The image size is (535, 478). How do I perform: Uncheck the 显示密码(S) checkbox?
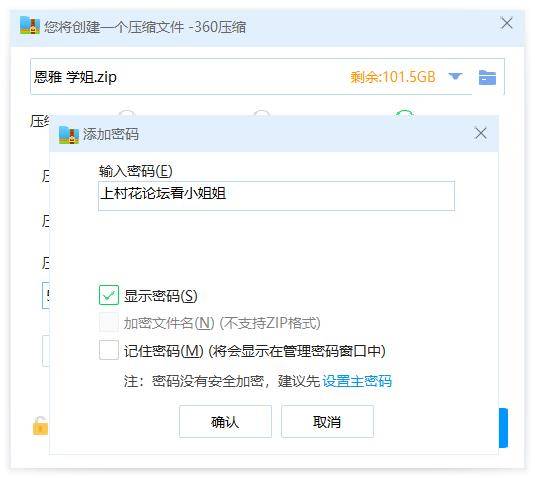pyautogui.click(x=109, y=295)
